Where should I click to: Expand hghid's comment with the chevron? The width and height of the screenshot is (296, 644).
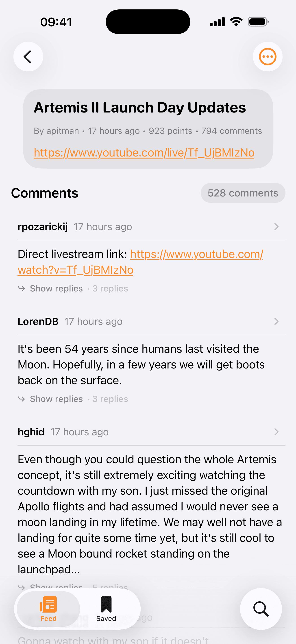(276, 432)
